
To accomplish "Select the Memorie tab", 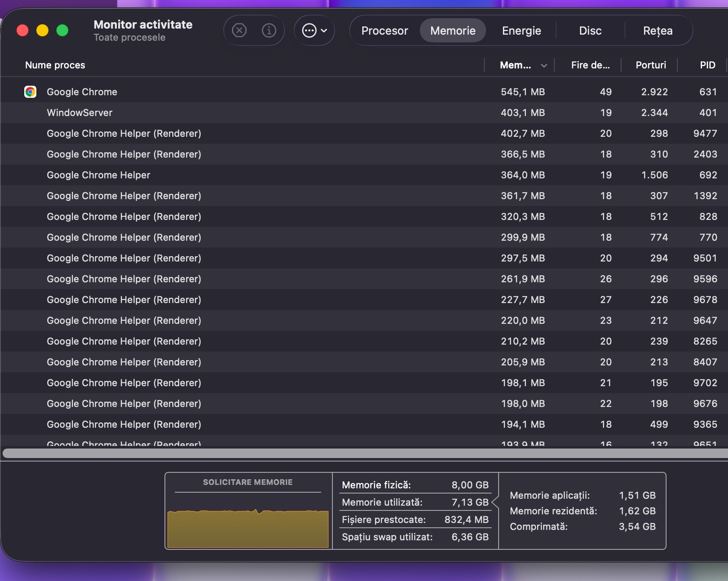I will pos(453,31).
